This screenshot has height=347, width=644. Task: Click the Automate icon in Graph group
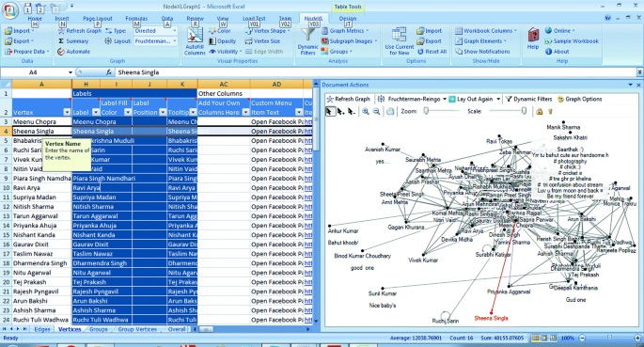tap(61, 52)
